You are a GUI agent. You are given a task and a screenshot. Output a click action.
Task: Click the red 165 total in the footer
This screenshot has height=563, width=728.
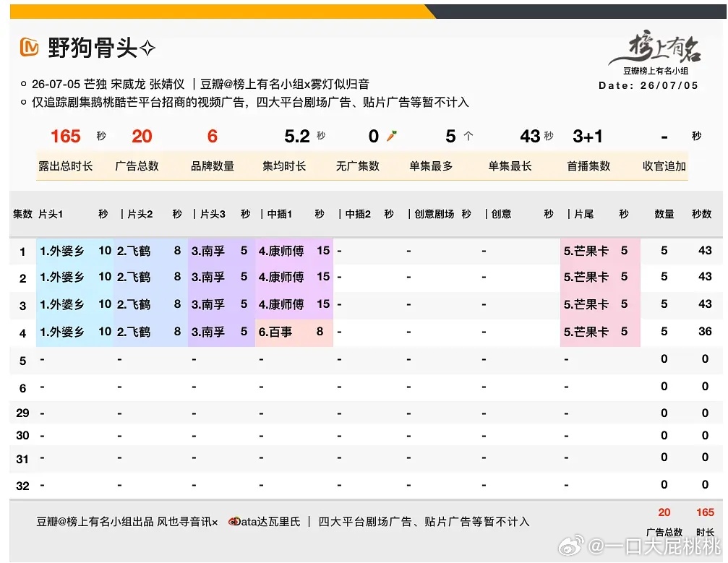(x=705, y=512)
